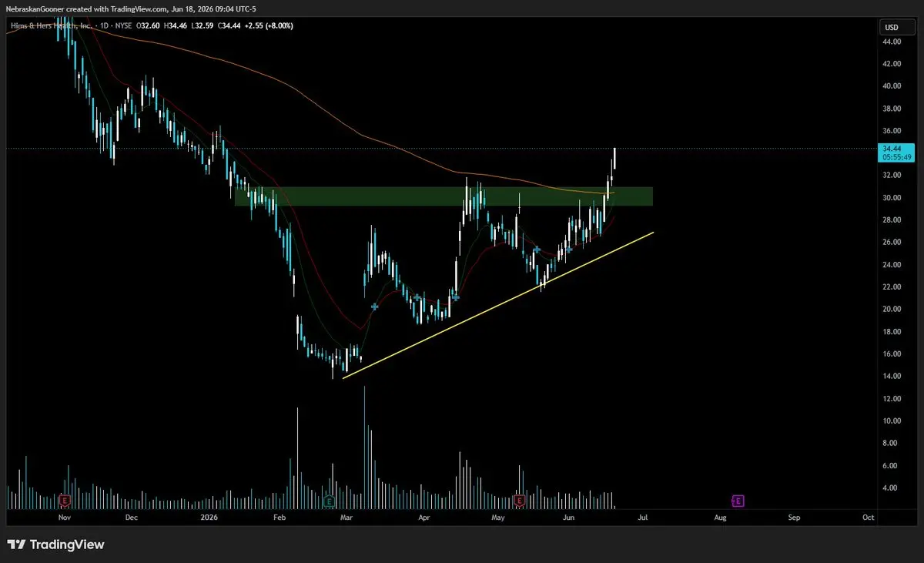Image resolution: width=924 pixels, height=563 pixels.
Task: Click the current price label 34.44
Action: 896,152
